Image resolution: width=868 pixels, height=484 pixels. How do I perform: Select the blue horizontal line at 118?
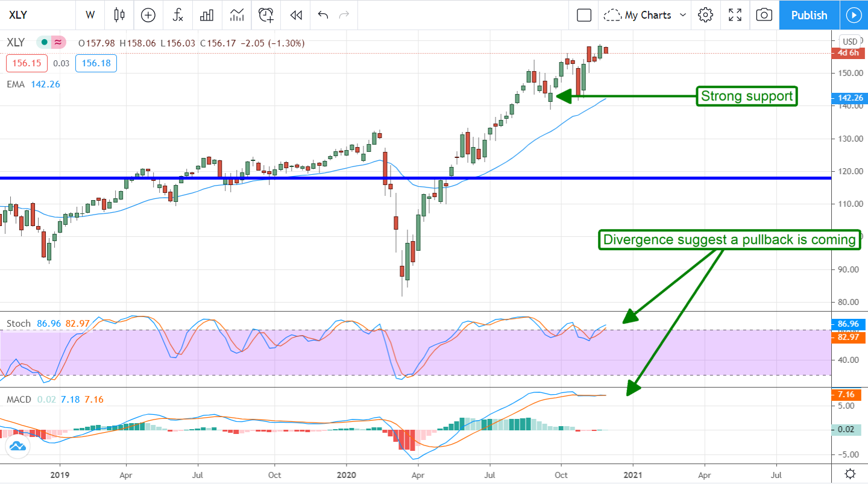coord(415,178)
